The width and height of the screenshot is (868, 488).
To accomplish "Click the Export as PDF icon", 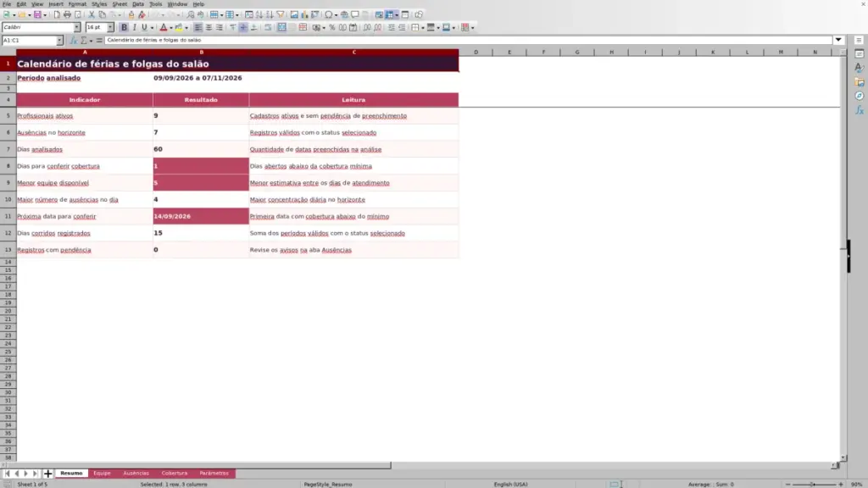I will click(x=57, y=15).
